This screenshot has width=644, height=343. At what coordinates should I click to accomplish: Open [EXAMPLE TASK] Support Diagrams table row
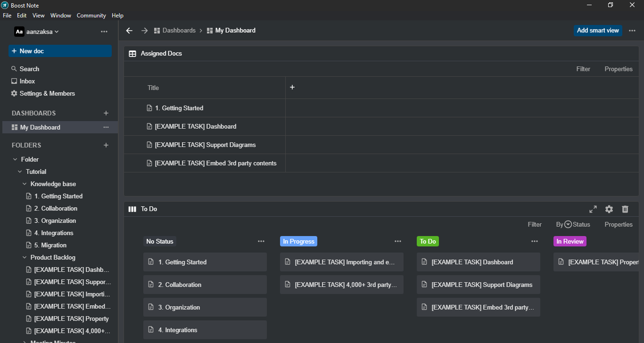205,145
